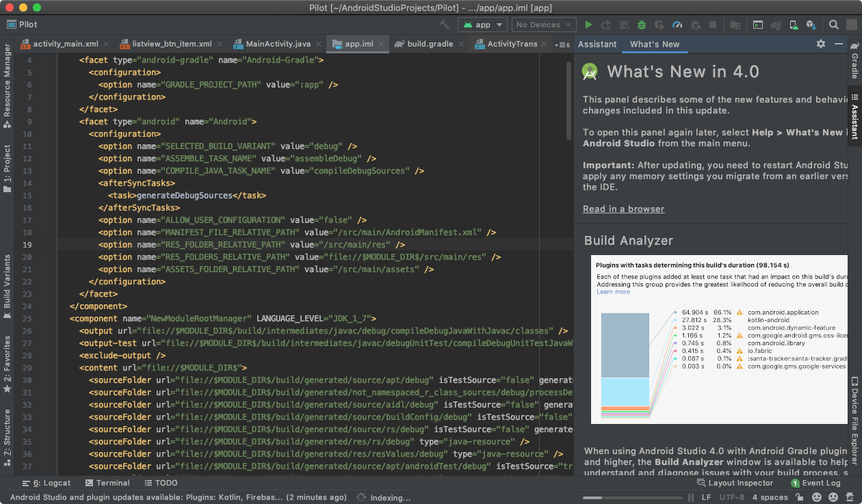This screenshot has width=862, height=504.
Task: Click the Make Project hammer icon
Action: click(x=445, y=25)
